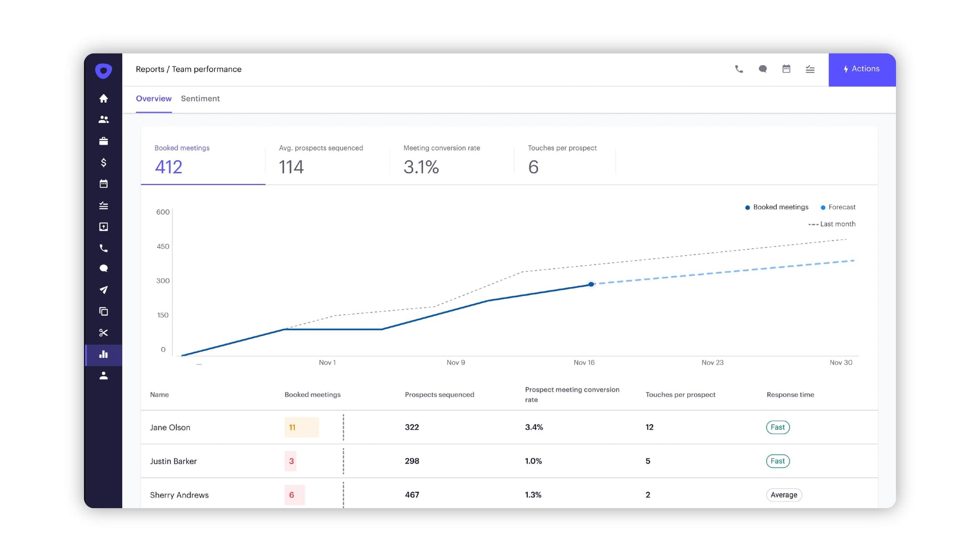Click the calendar icon in top bar
980x560 pixels.
click(786, 69)
